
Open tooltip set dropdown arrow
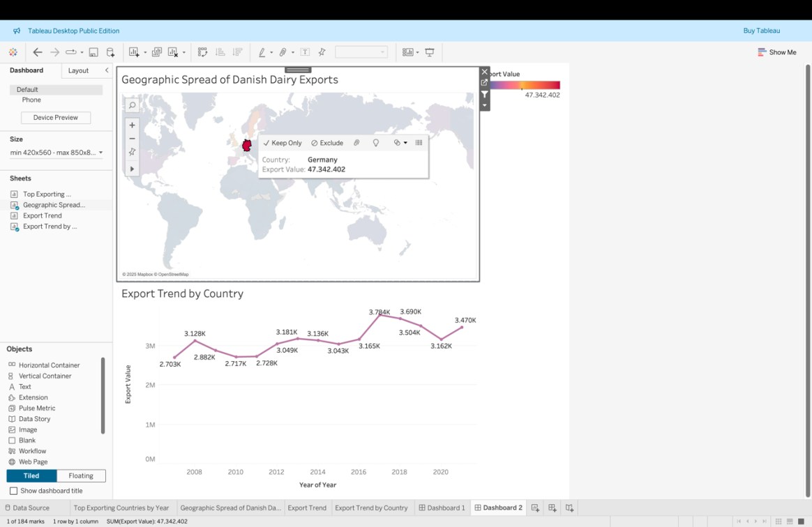405,143
